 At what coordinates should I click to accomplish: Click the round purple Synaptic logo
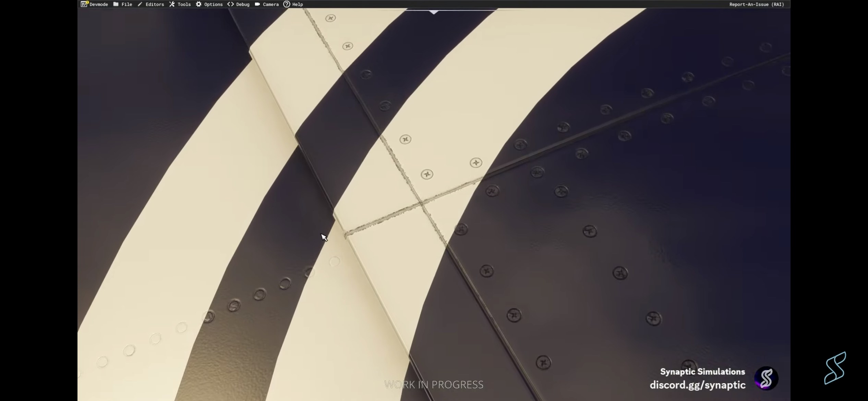tap(766, 378)
